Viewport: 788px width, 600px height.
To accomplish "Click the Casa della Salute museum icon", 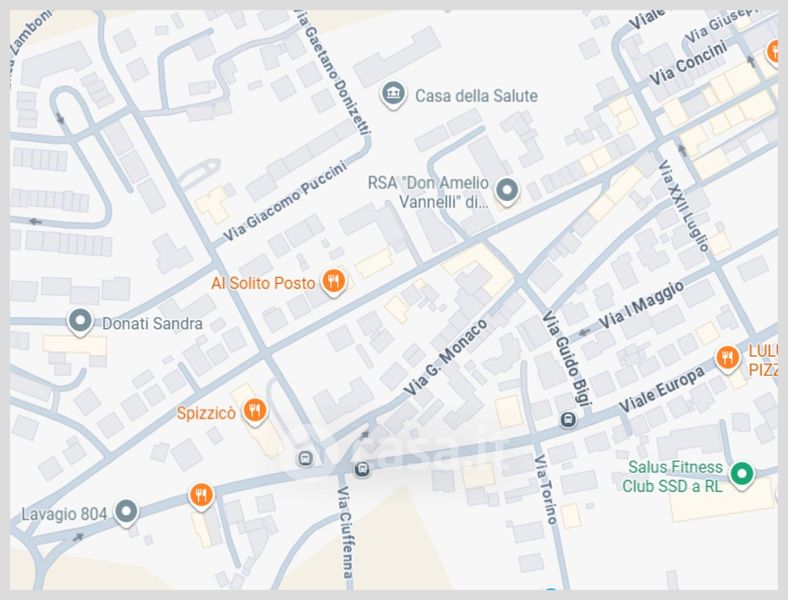I will [394, 95].
